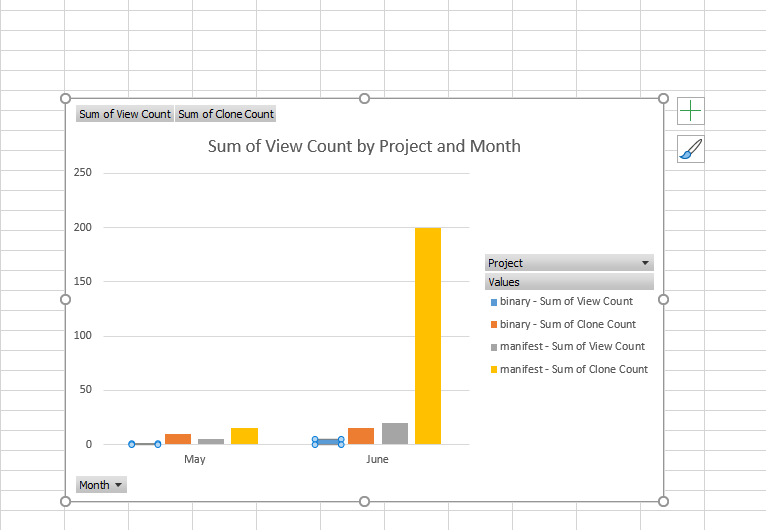This screenshot has height=530, width=766.
Task: Click the bottom-center chart resize handle
Action: (364, 501)
